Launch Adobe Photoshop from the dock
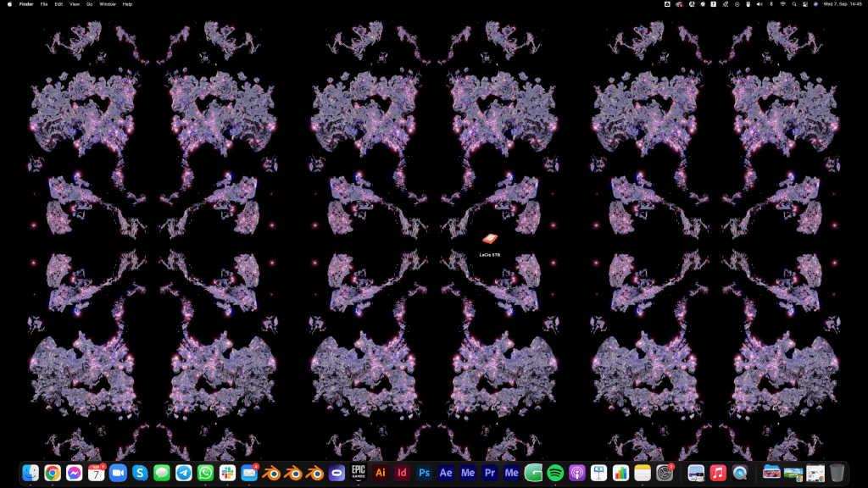 (424, 473)
